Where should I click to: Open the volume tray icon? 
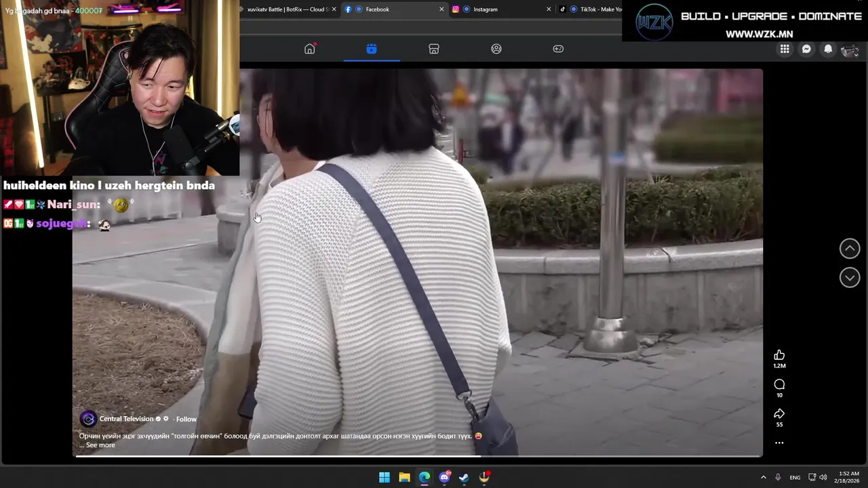click(823, 477)
